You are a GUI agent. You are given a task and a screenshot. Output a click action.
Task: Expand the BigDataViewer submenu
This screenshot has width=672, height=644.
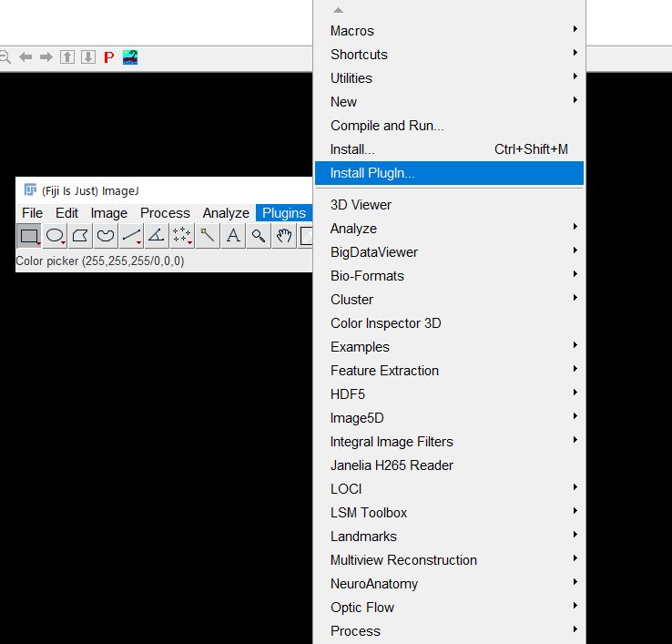[x=449, y=252]
